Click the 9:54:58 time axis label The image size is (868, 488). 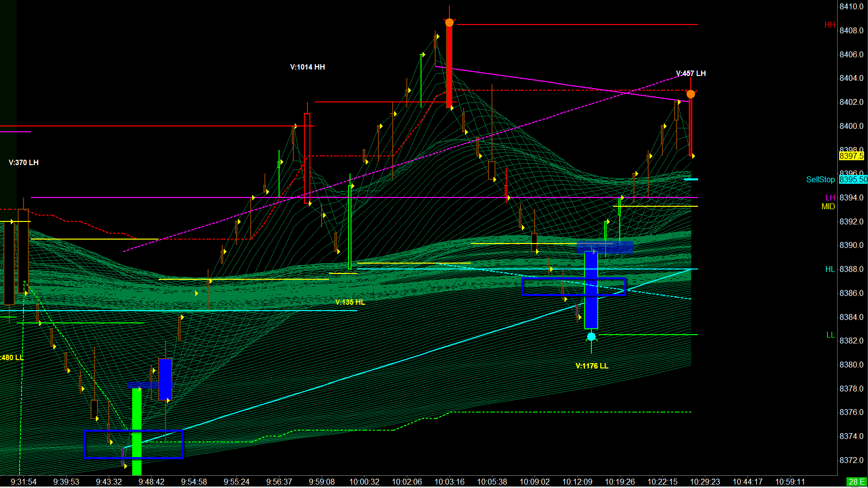(x=194, y=482)
